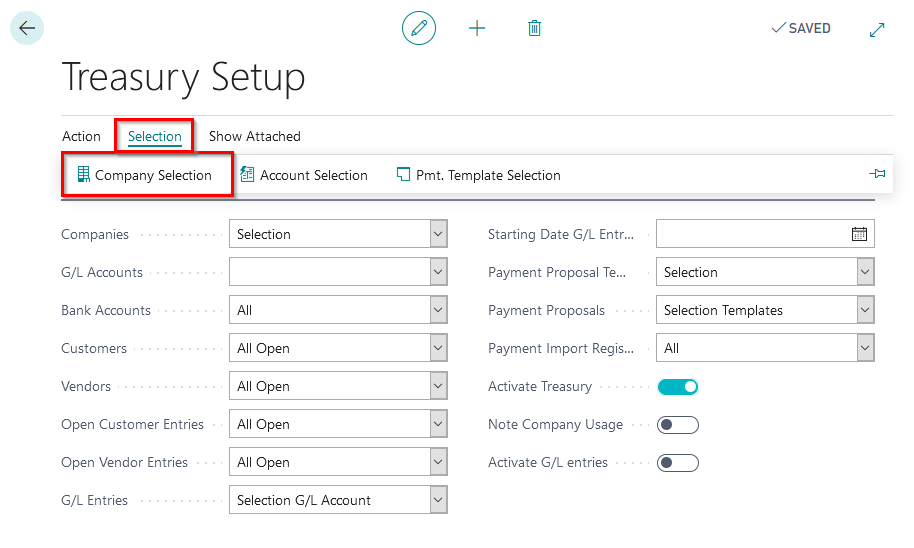914x548 pixels.
Task: Expand the page with the diagonal arrows icon
Action: click(x=877, y=29)
